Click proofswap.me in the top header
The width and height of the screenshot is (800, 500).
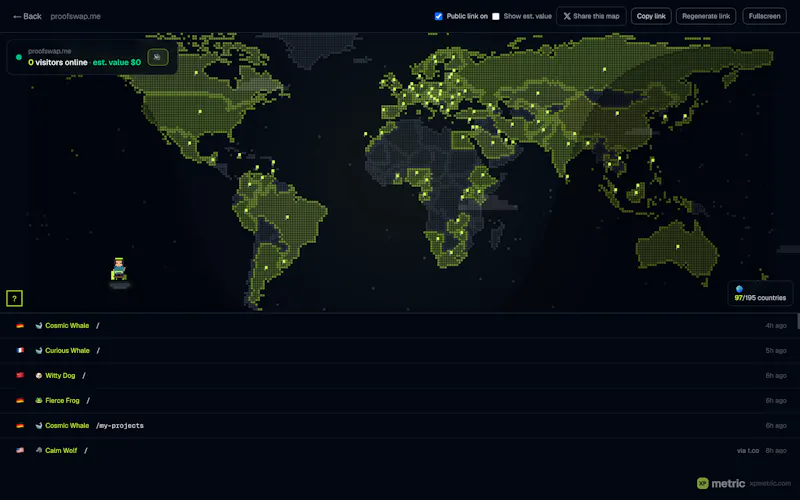76,16
